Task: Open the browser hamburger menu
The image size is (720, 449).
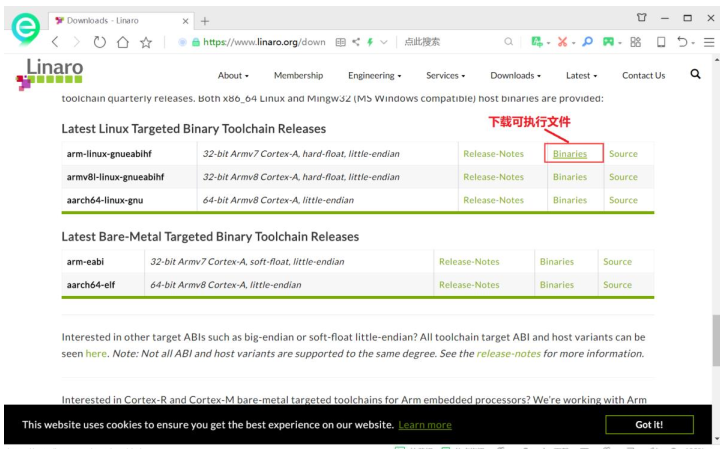Action: tap(709, 42)
